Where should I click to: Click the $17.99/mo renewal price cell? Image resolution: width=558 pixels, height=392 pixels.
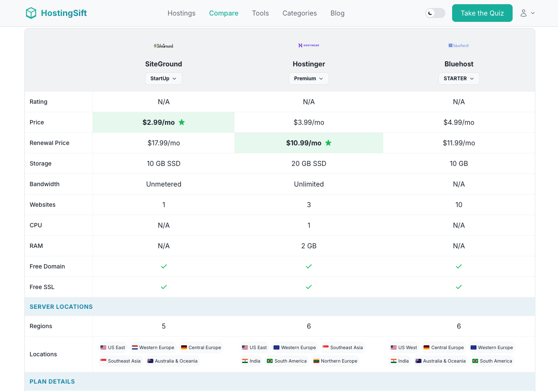[x=163, y=143]
